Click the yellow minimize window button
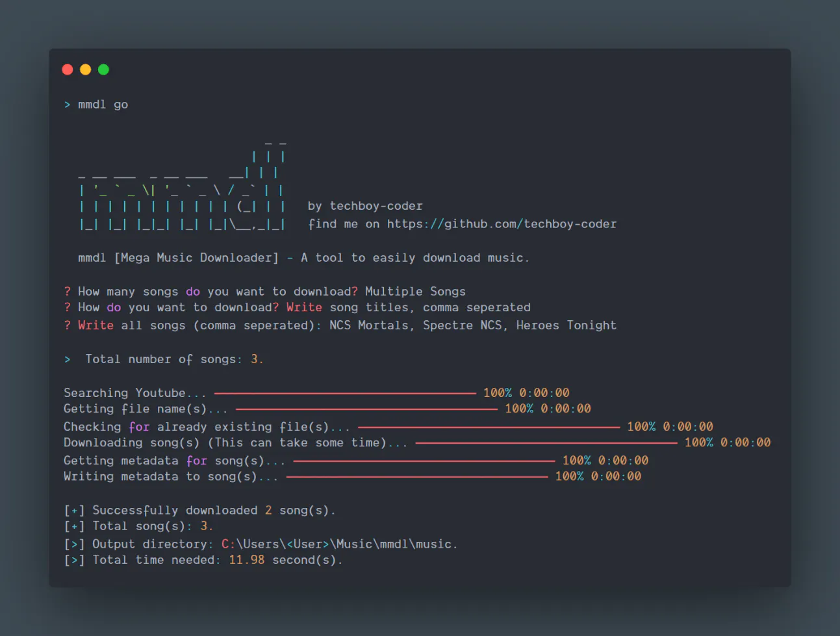This screenshot has height=636, width=840. pos(85,70)
